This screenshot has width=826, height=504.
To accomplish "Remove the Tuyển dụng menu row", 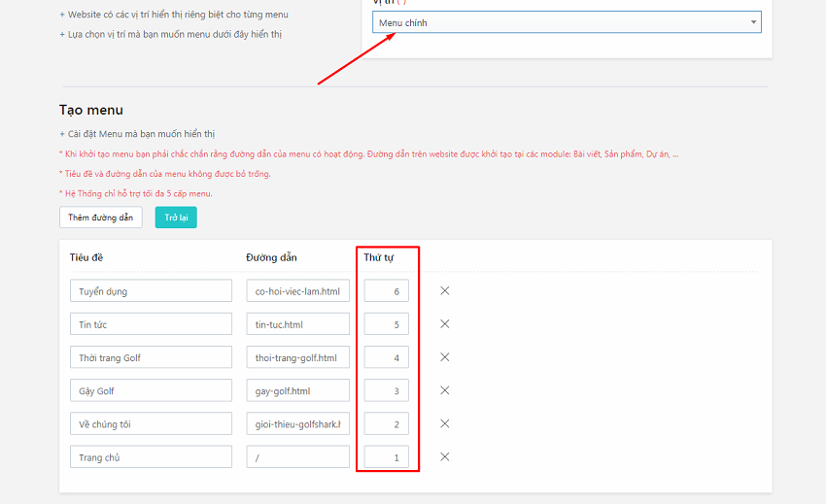I will 445,290.
